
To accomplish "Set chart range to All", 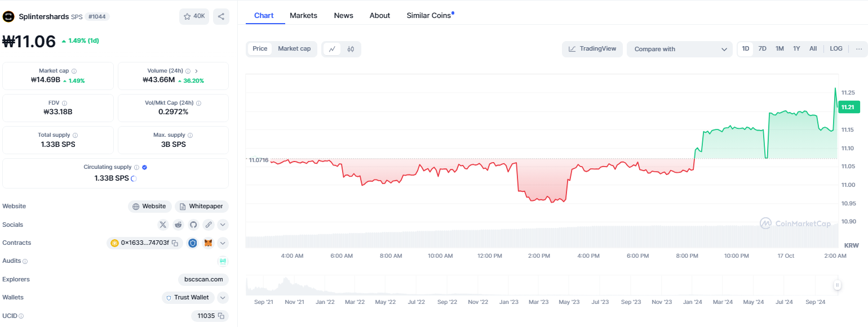I will pos(813,49).
